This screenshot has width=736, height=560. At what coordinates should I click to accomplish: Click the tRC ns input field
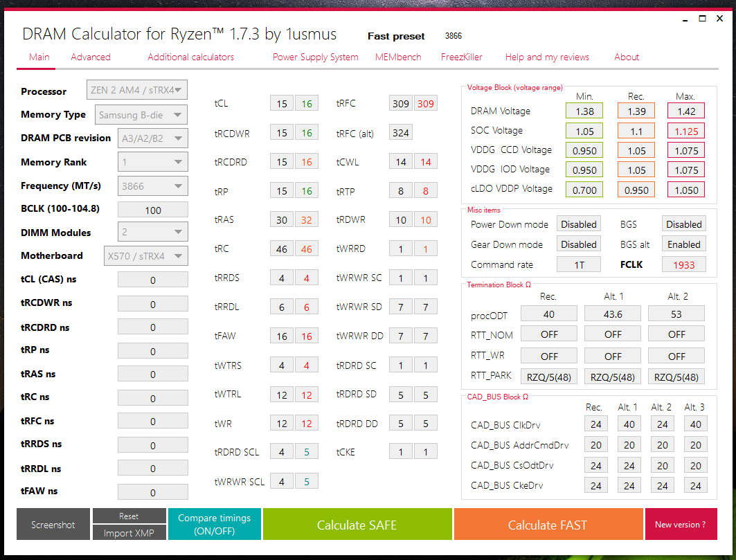click(152, 397)
